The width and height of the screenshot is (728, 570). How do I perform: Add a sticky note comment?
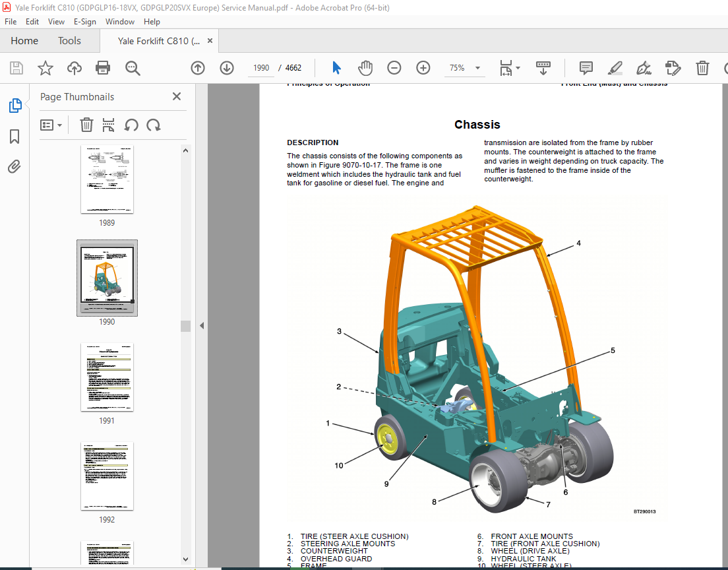586,68
